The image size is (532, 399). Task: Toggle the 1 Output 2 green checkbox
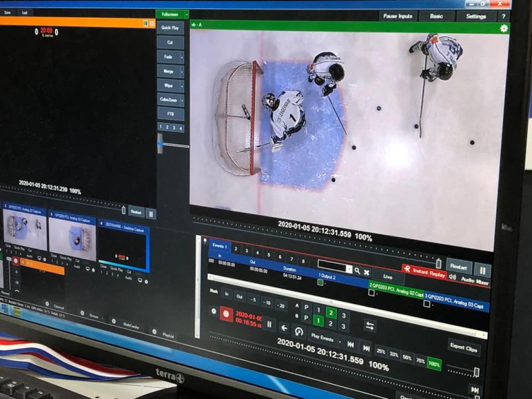(x=321, y=282)
